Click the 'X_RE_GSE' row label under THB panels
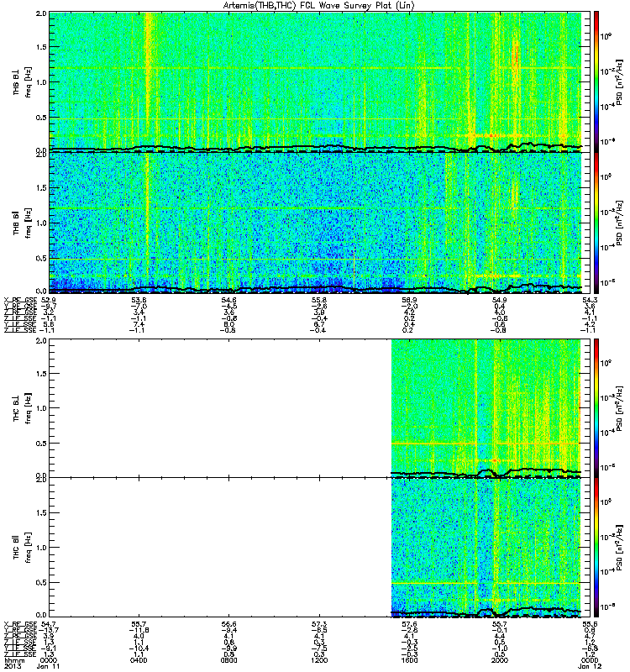Viewport: 630px width, 672px height. click(20, 300)
